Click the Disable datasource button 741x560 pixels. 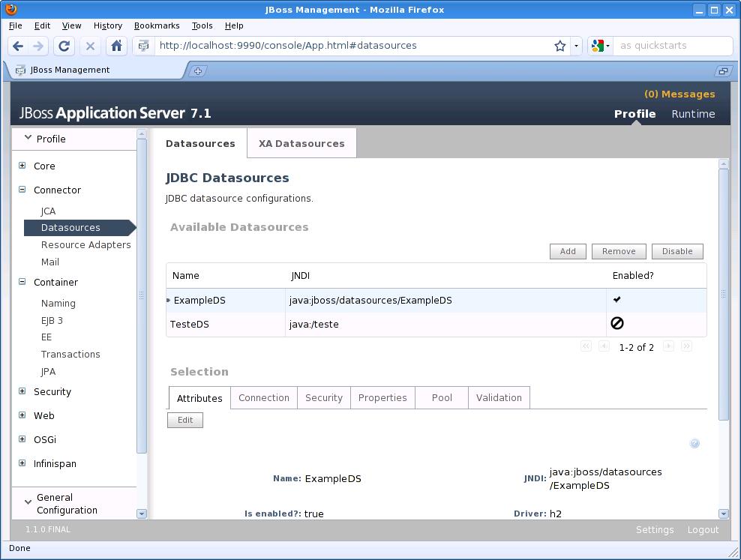click(677, 251)
